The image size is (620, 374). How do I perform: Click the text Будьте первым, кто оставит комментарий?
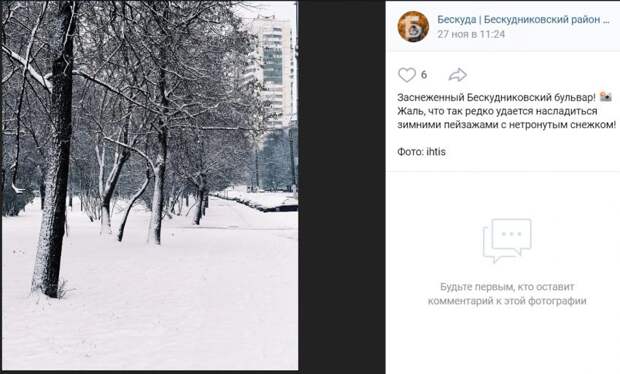(507, 294)
